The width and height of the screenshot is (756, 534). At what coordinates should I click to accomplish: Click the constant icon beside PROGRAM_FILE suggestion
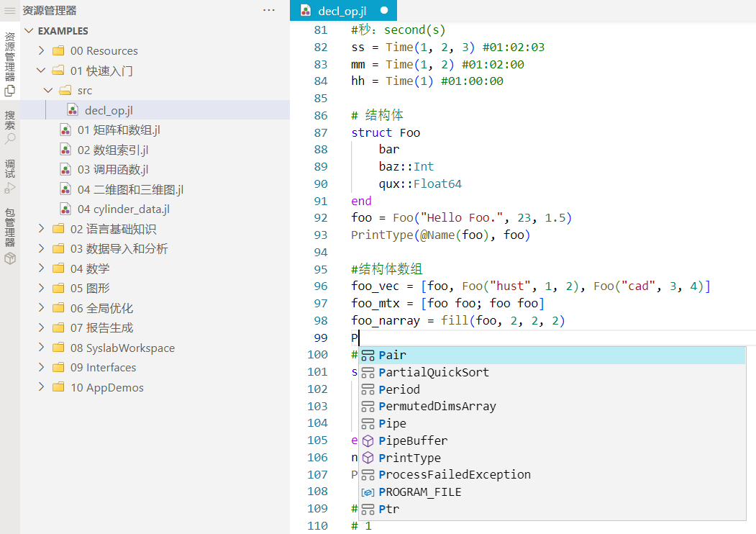coord(368,492)
